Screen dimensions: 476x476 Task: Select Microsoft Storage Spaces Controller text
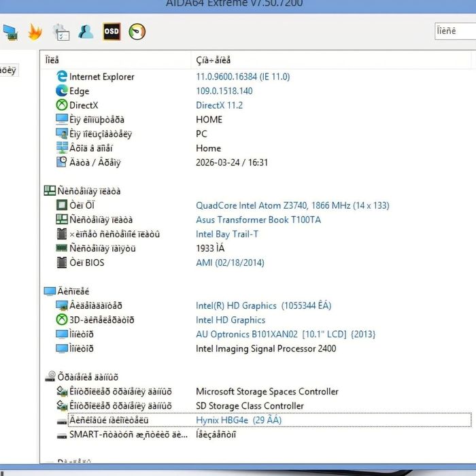tap(267, 391)
